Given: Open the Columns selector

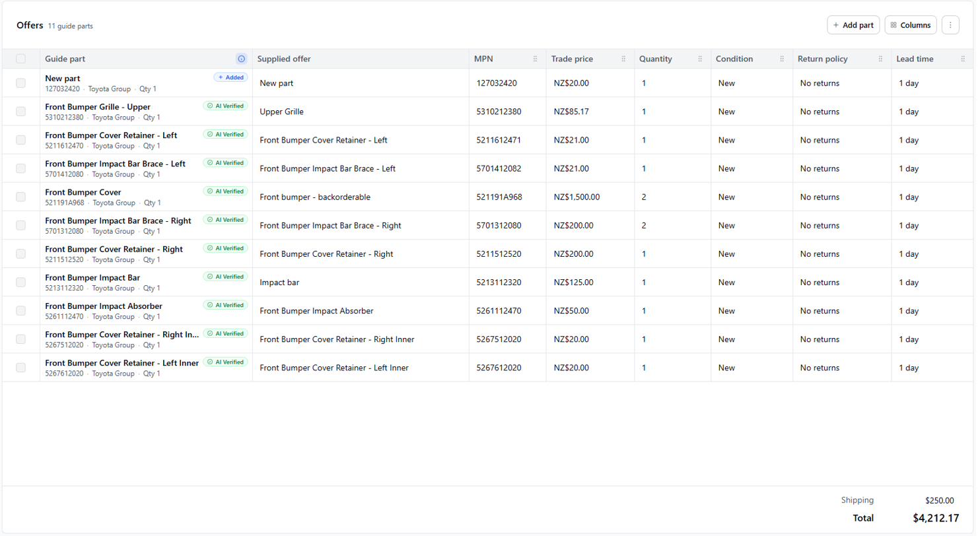Looking at the screenshot, I should (x=910, y=25).
